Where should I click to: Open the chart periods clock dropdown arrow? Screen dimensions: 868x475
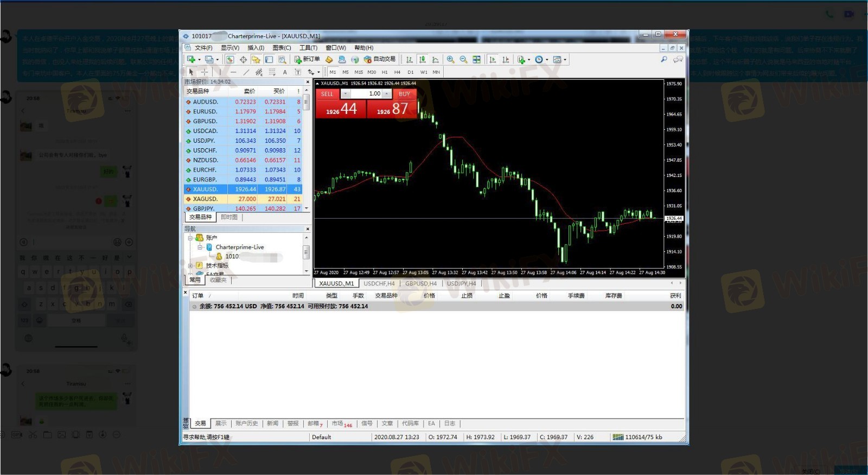(547, 60)
